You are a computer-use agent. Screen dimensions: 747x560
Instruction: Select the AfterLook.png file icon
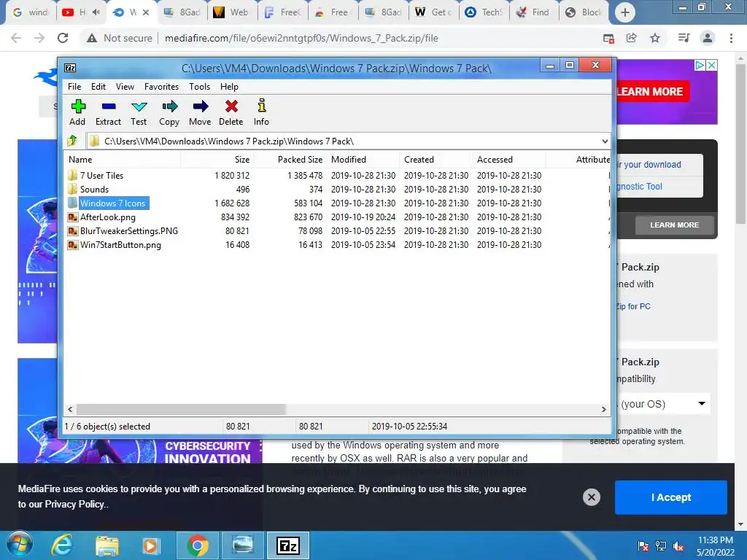[73, 217]
